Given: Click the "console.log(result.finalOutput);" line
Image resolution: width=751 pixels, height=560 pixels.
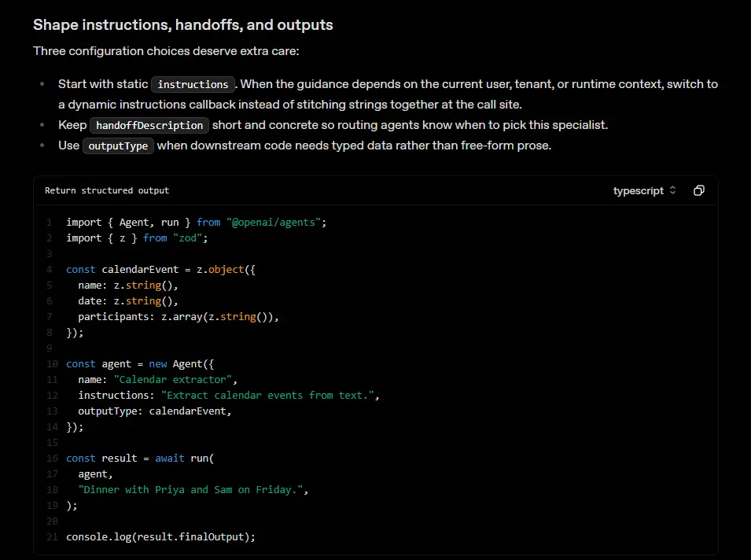Looking at the screenshot, I should pyautogui.click(x=161, y=537).
